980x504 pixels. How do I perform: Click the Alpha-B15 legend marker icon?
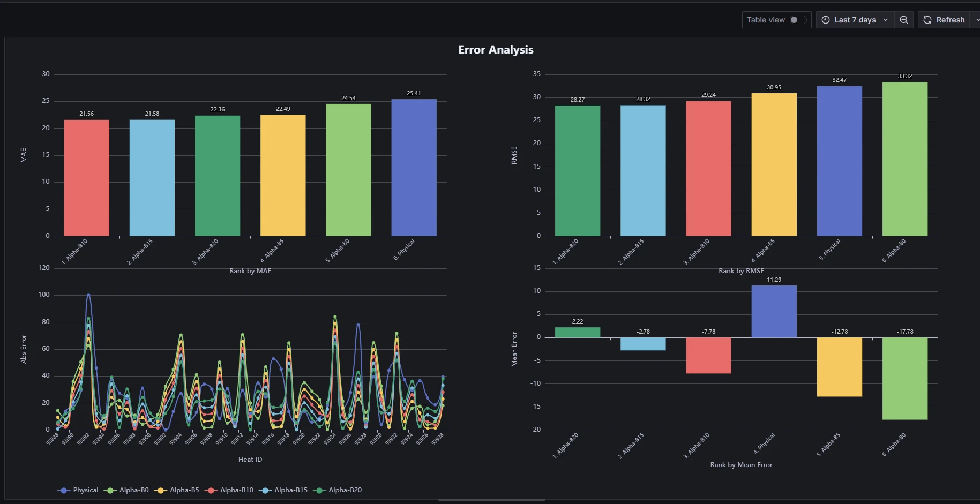pyautogui.click(x=265, y=490)
